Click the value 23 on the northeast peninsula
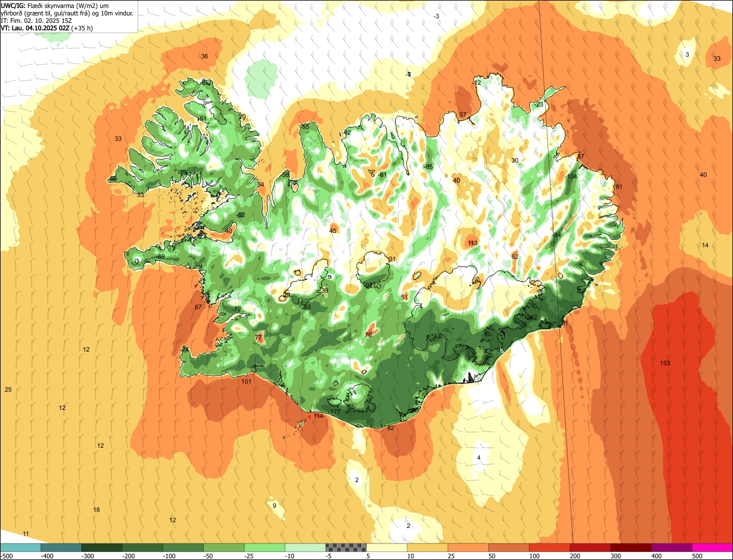This screenshot has width=733, height=560. pos(539,105)
